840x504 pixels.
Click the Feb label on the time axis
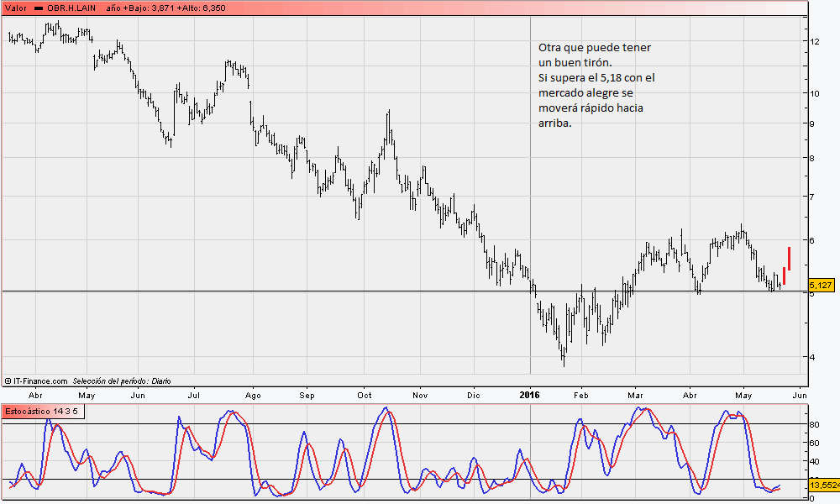click(x=580, y=394)
